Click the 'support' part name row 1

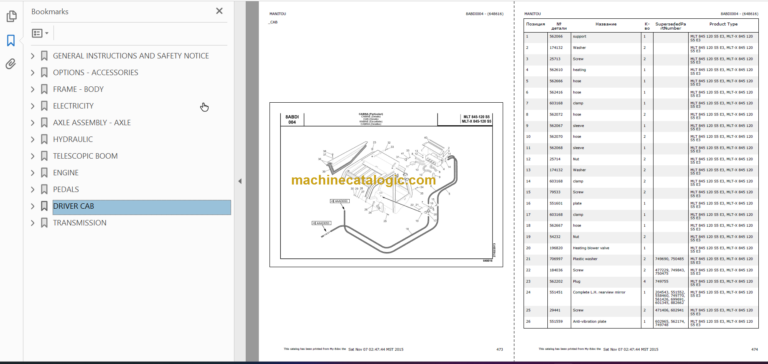tap(579, 36)
